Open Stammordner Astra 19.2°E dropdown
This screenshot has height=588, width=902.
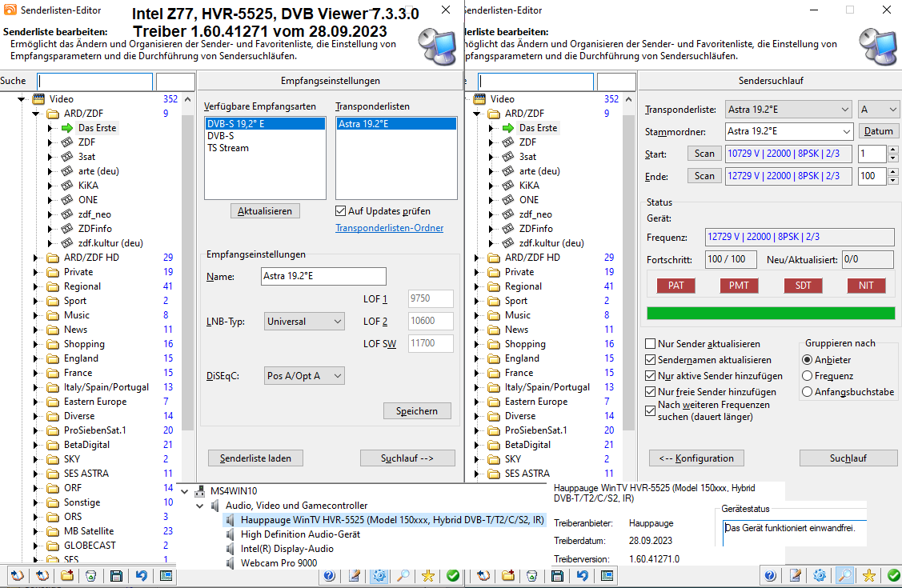tap(788, 132)
